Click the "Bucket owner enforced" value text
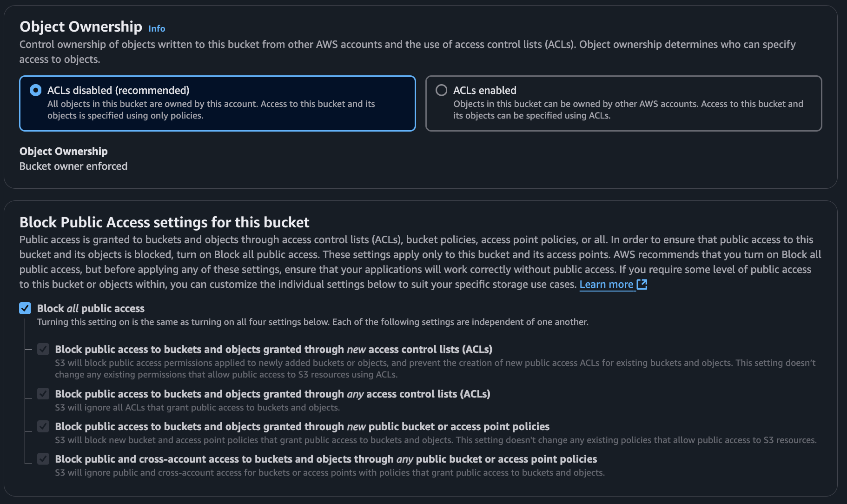The height and width of the screenshot is (504, 847). (x=73, y=166)
